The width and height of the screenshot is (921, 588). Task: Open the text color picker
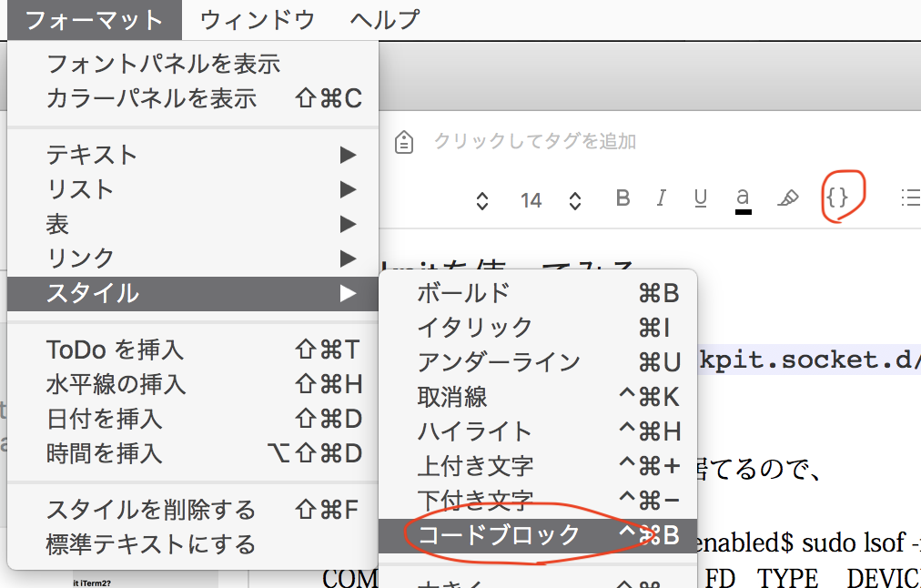(743, 200)
